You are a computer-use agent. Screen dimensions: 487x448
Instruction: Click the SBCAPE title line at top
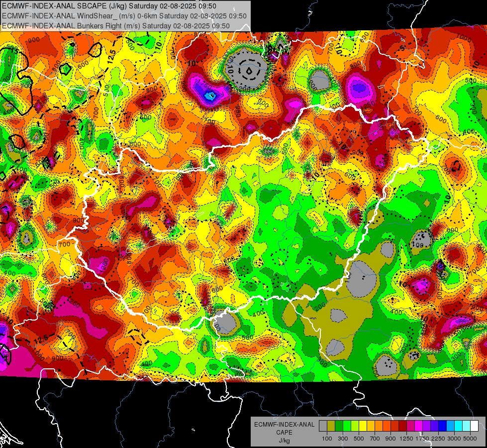click(109, 5)
